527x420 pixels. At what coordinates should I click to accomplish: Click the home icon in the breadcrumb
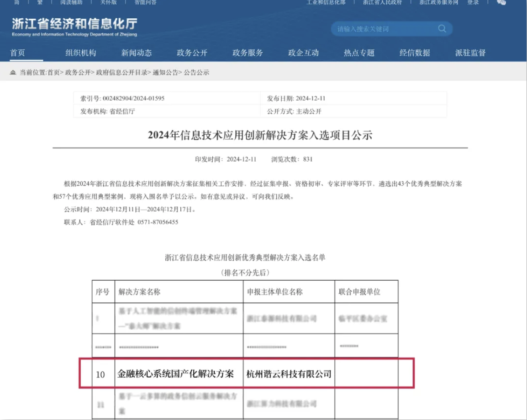[x=13, y=72]
